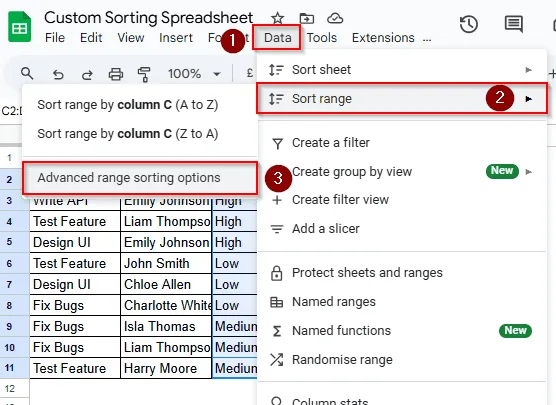Expand the Sort sheet submenu
The image size is (556, 405).
click(401, 70)
